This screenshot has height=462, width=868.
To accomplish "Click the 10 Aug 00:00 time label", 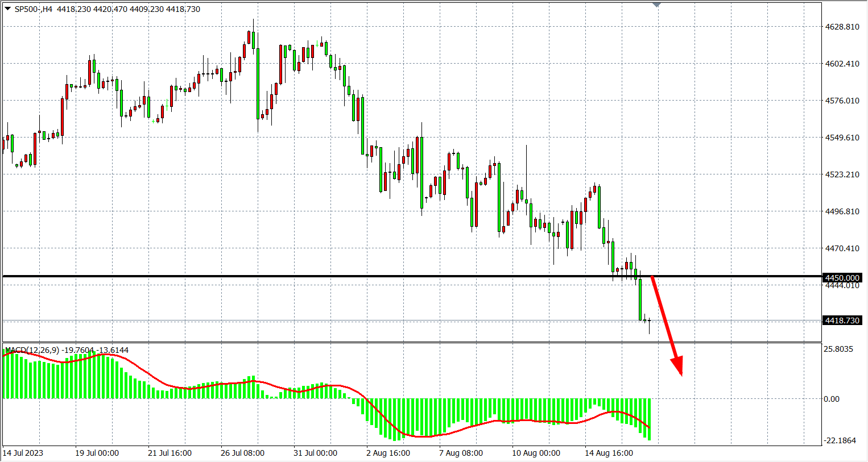I will click(x=536, y=453).
